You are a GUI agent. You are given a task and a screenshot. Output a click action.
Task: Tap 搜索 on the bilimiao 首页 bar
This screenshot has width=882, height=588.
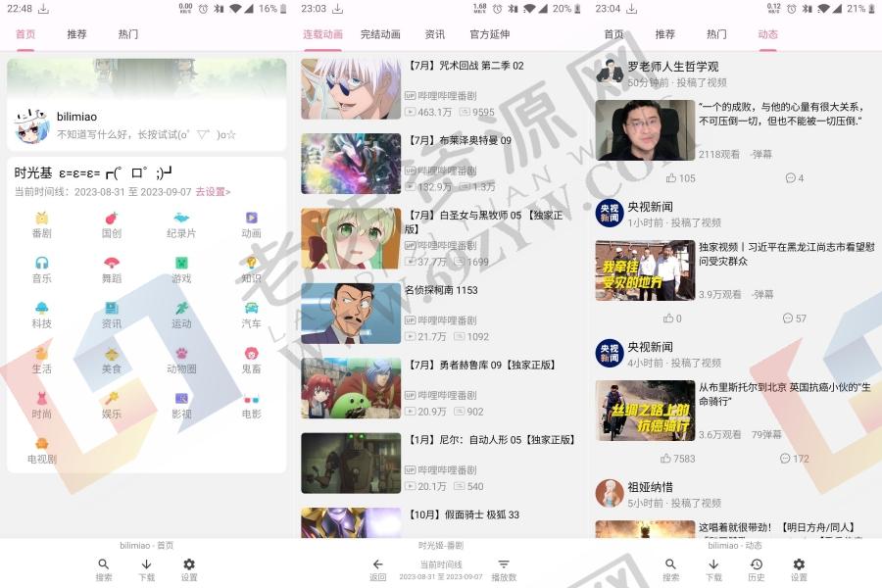104,569
